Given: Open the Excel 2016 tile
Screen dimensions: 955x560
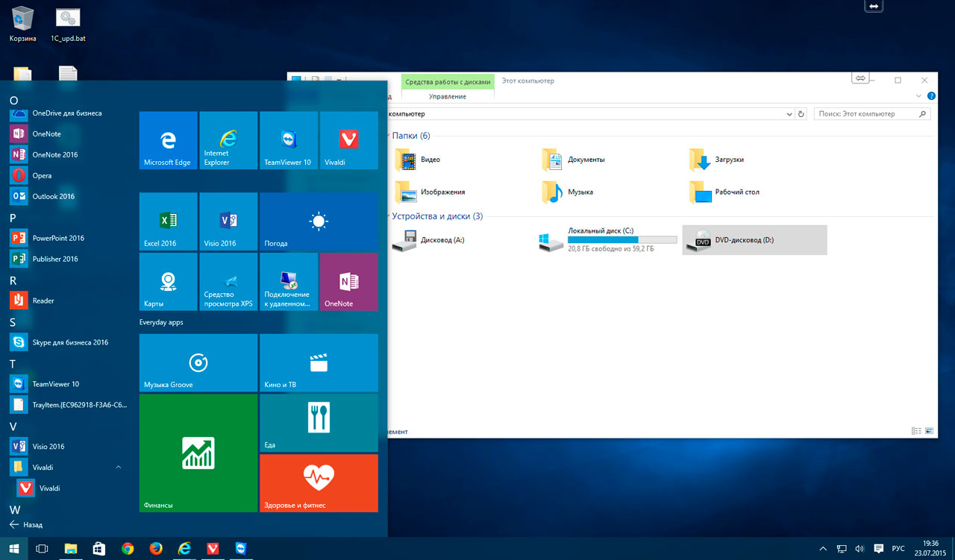Looking at the screenshot, I should tap(168, 221).
